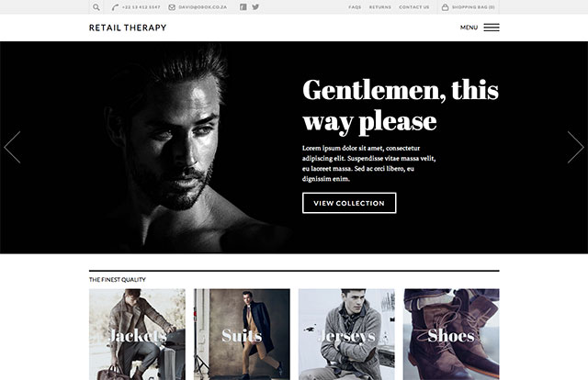Open the Twitter bird icon

[x=255, y=6]
